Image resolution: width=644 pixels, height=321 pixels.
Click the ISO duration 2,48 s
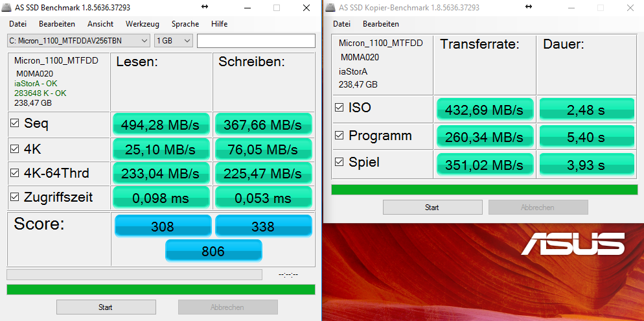586,110
